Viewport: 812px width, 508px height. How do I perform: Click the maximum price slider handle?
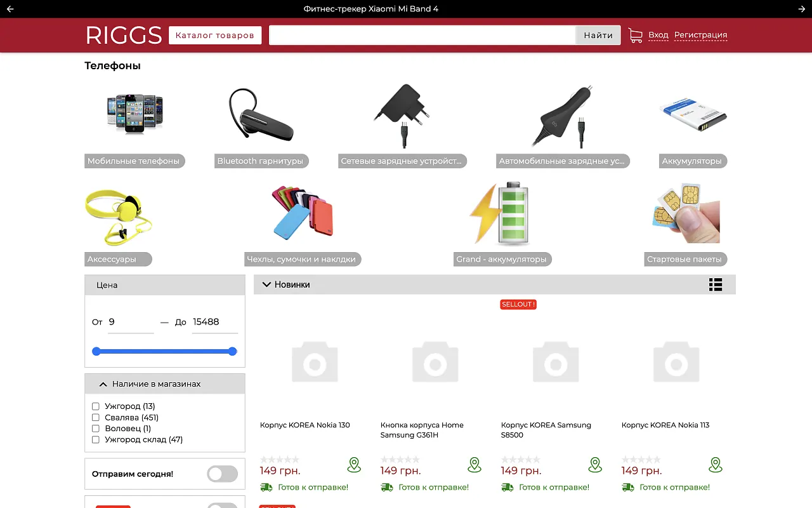coord(233,351)
